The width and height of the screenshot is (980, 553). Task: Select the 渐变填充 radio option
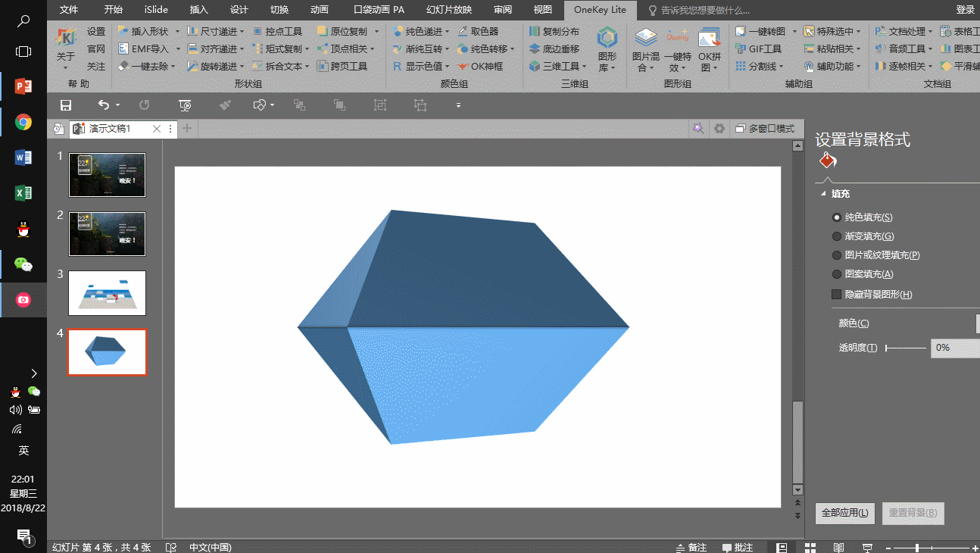[837, 236]
